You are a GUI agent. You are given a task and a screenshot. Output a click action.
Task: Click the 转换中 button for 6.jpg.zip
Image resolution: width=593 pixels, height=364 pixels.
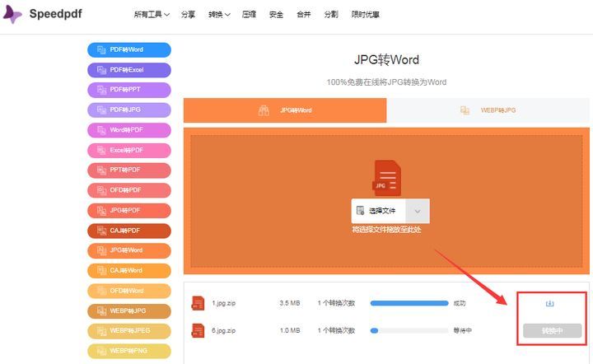(552, 331)
